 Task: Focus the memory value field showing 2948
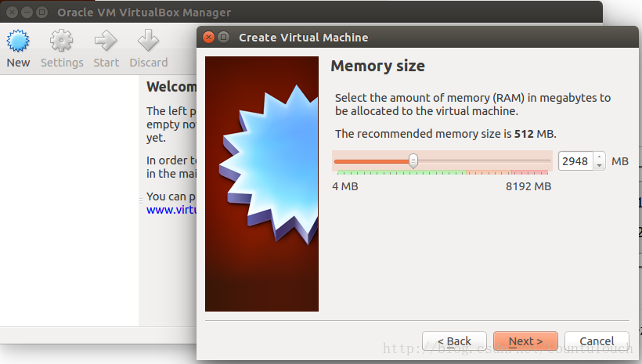pos(575,161)
